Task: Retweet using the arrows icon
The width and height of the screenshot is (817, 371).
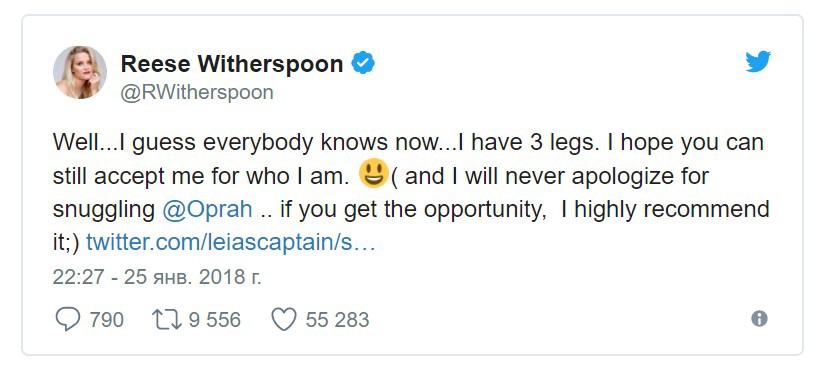Action: point(167,319)
